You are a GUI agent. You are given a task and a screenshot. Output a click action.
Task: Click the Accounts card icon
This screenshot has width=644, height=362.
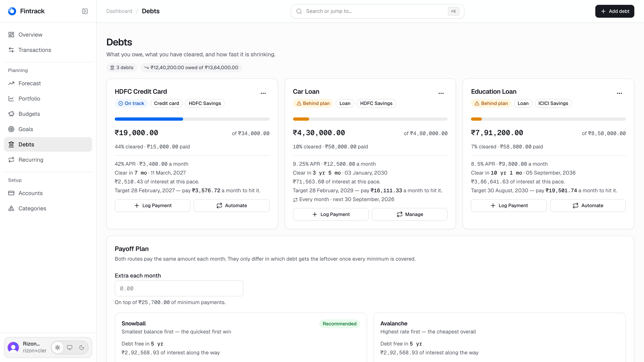(11, 193)
